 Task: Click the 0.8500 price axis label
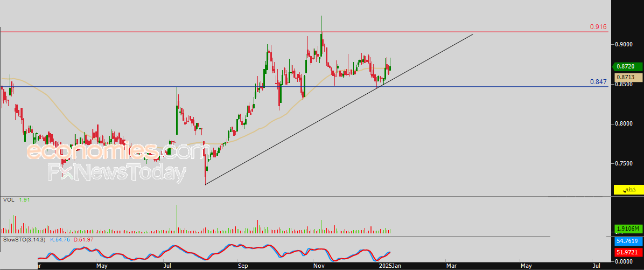(624, 84)
